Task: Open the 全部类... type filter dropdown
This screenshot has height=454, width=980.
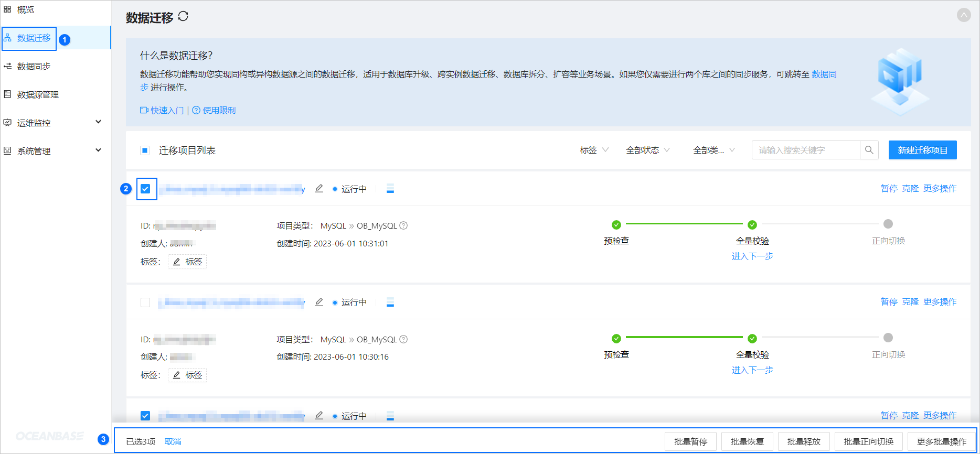Action: 714,150
